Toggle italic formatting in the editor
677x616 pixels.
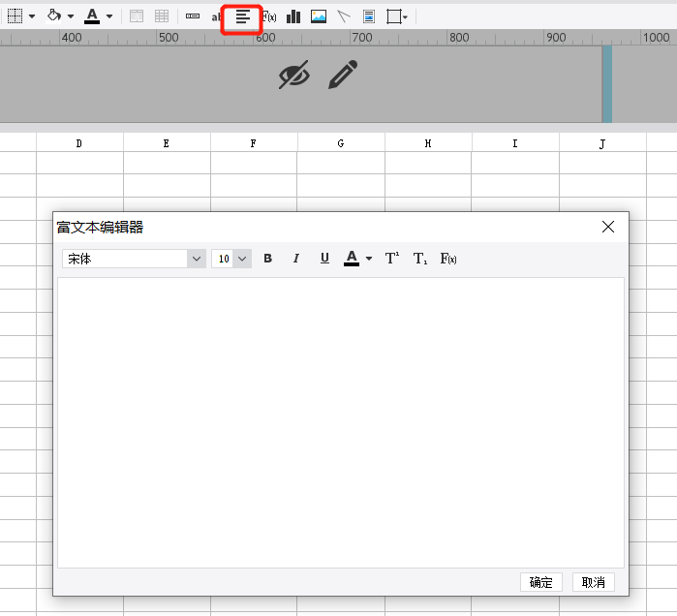(296, 259)
